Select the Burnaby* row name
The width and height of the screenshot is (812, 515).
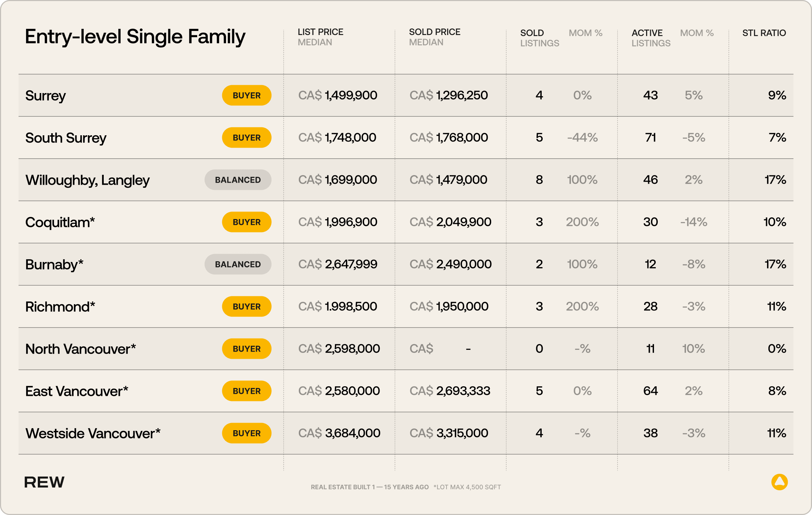tap(54, 265)
